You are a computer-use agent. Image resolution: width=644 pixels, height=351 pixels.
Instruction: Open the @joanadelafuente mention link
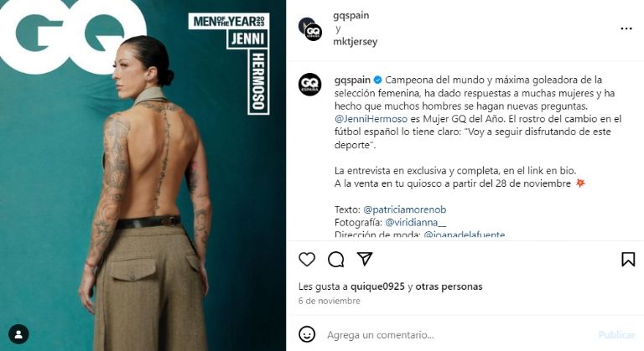click(464, 235)
